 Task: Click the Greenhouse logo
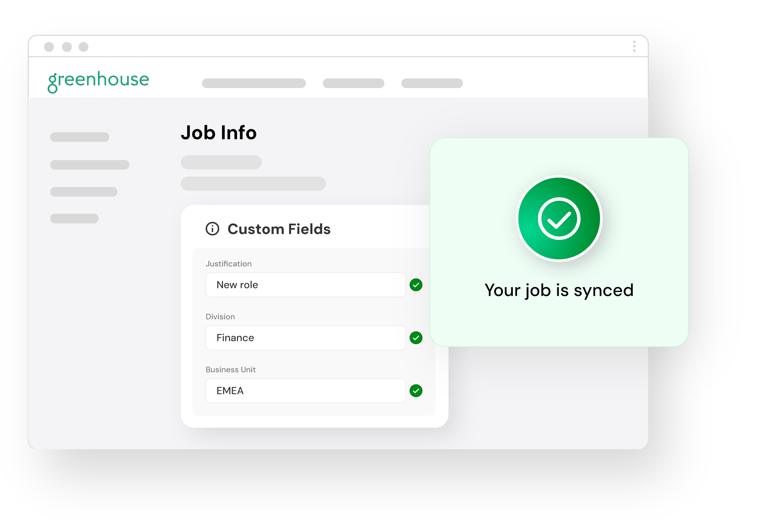(x=98, y=81)
